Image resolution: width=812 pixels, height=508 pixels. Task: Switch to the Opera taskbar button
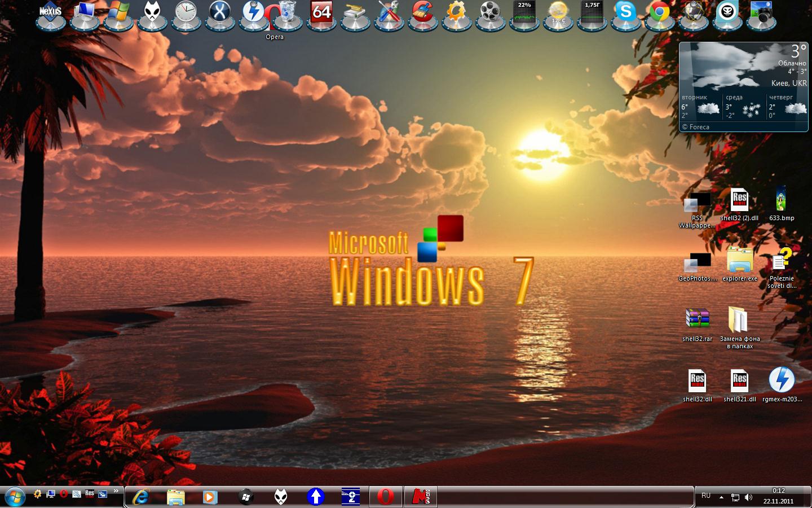[x=386, y=497]
